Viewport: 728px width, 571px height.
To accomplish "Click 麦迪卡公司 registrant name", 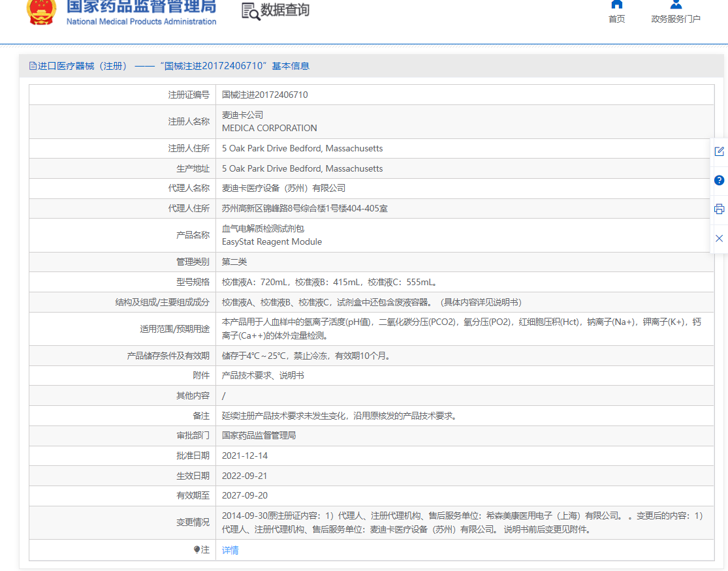I will 242,115.
